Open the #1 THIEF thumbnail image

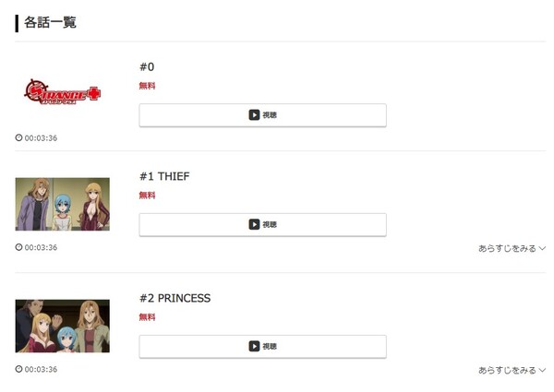63,204
